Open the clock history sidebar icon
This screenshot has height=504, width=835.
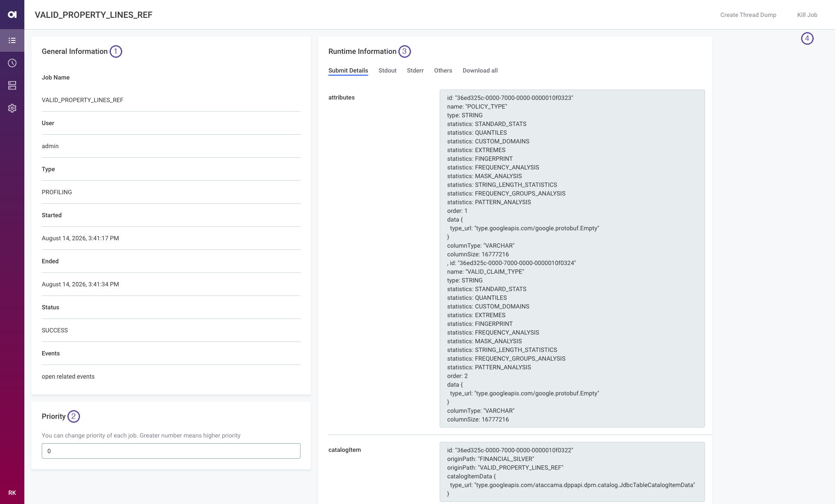click(x=12, y=63)
